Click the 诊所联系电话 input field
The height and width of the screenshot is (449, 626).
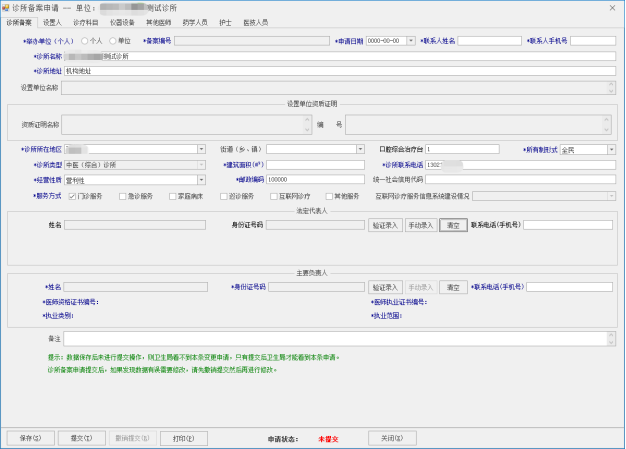[520, 165]
